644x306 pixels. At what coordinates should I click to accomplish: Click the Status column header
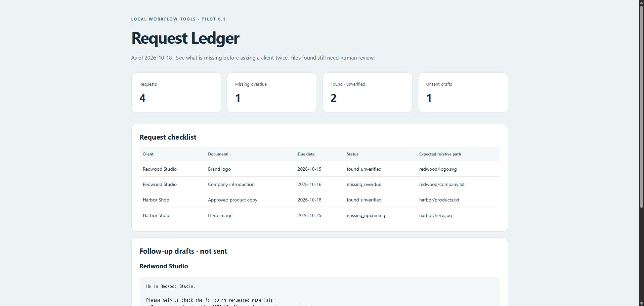click(x=352, y=154)
